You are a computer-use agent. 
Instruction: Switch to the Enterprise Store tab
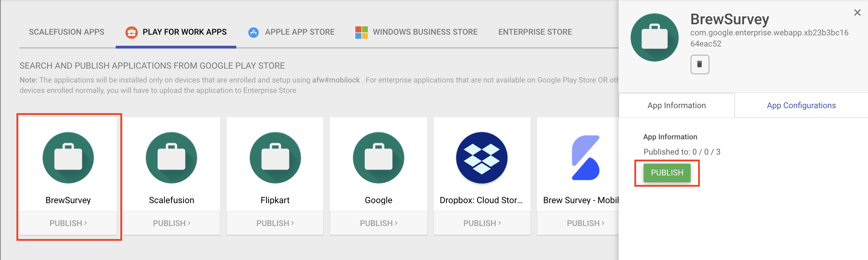(x=535, y=32)
